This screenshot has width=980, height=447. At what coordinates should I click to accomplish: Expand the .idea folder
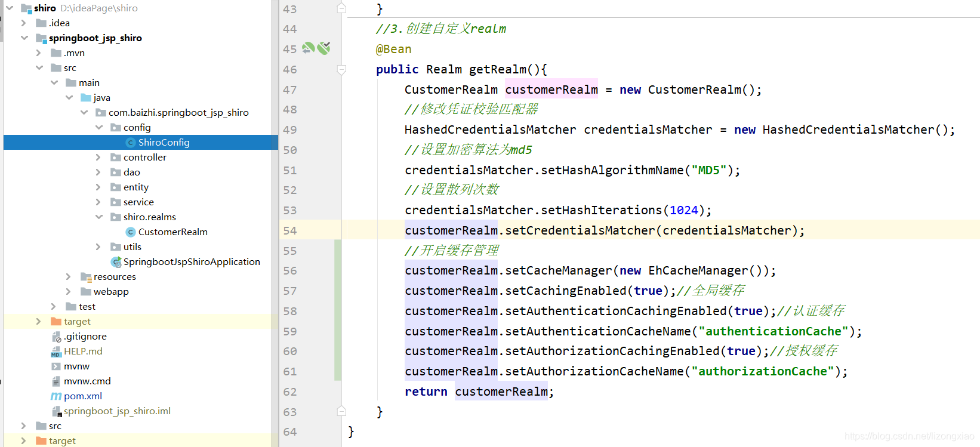coord(24,23)
